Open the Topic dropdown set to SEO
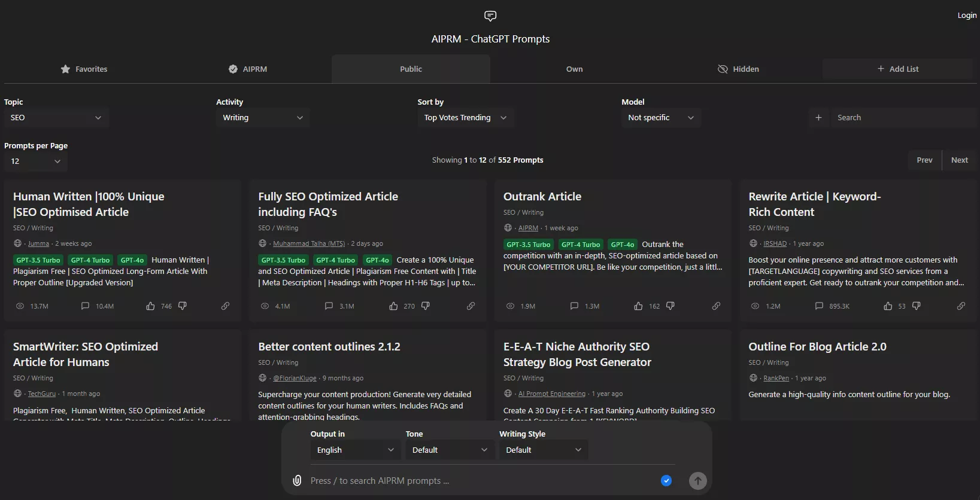 click(x=56, y=118)
